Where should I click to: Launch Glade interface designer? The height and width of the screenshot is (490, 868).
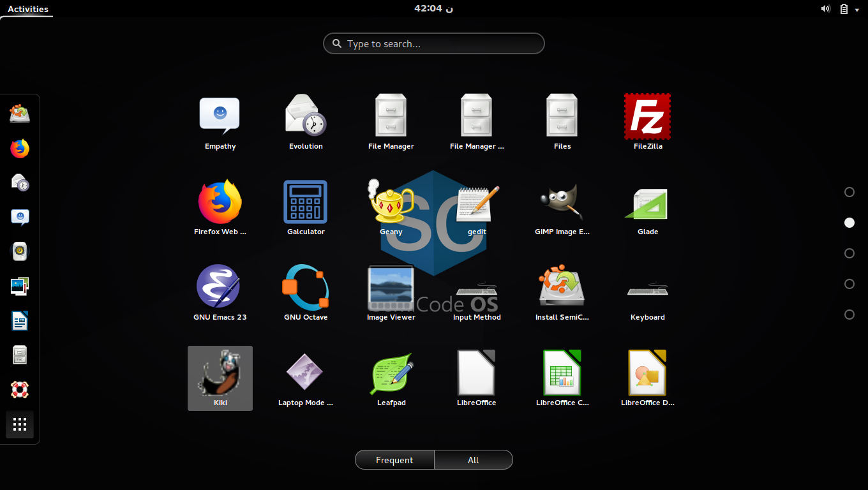pyautogui.click(x=648, y=207)
